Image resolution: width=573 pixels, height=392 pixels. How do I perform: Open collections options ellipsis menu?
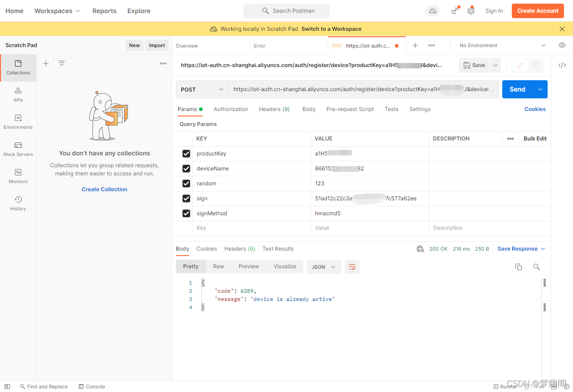point(163,63)
